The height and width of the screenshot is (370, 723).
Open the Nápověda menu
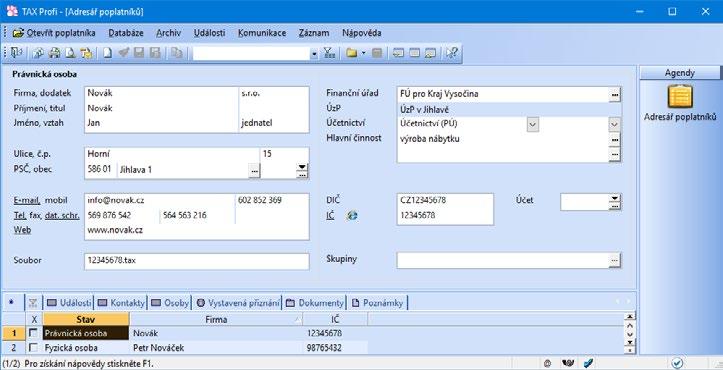362,33
